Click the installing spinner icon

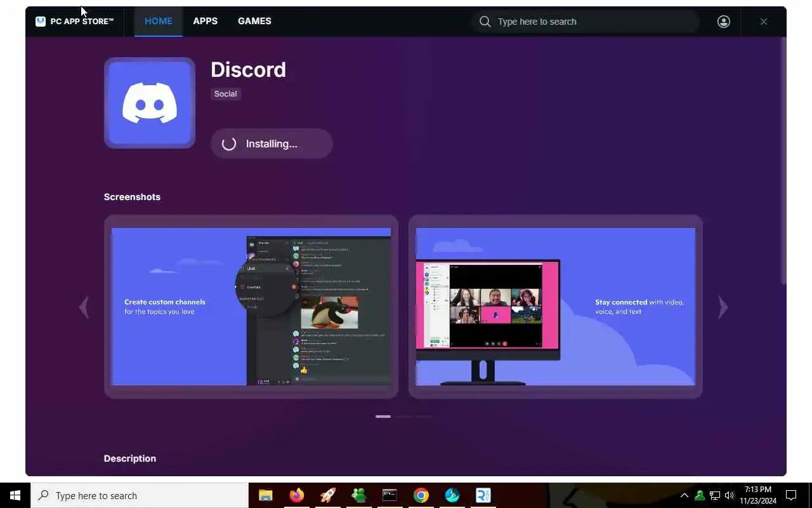(229, 144)
